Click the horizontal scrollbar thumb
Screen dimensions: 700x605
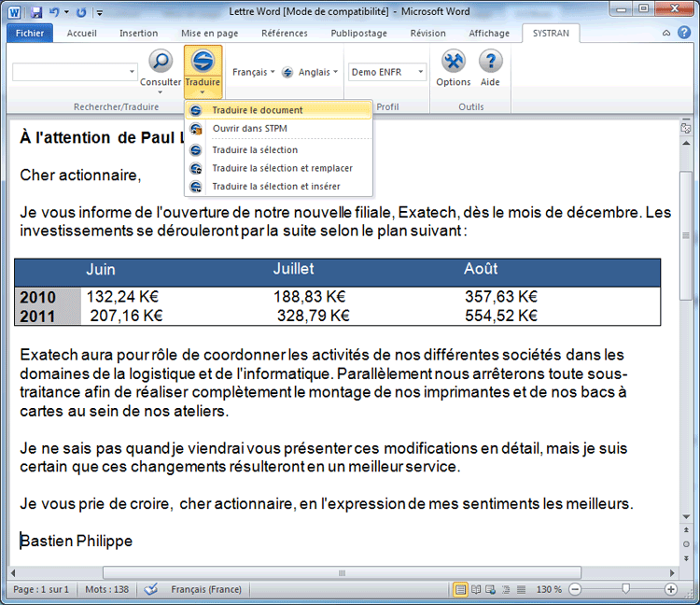342,573
